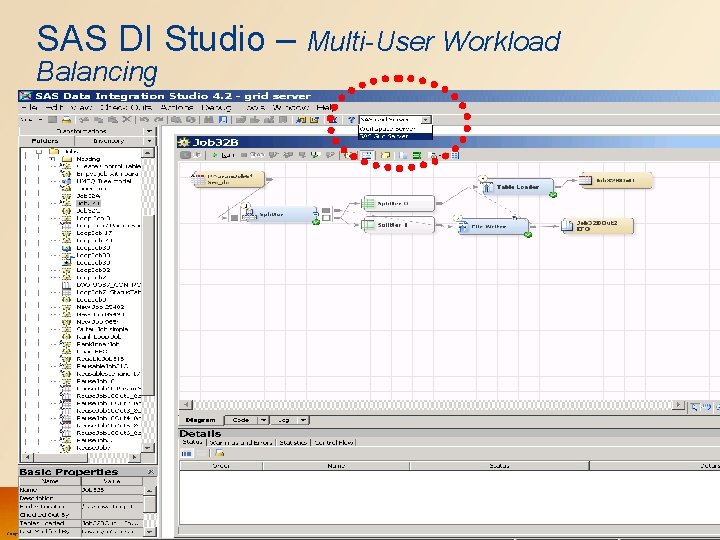Close the Basic Properties panel
This screenshot has height=540, width=720.
click(151, 472)
